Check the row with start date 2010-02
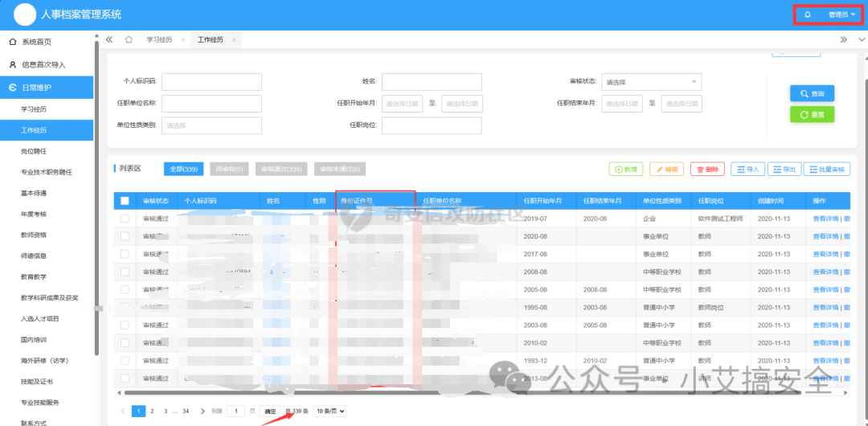The height and width of the screenshot is (426, 868). point(125,342)
